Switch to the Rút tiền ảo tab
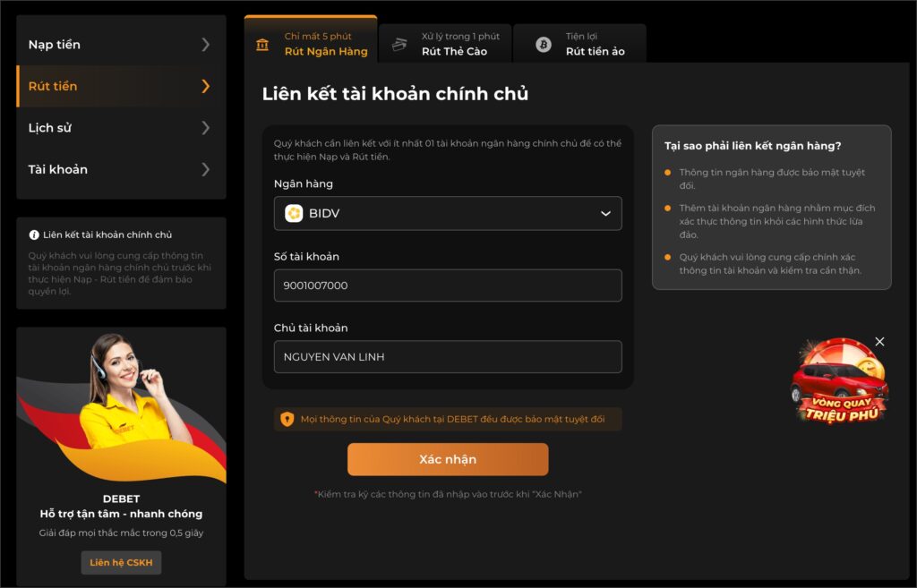Viewport: 917px width, 588px height. tap(580, 44)
